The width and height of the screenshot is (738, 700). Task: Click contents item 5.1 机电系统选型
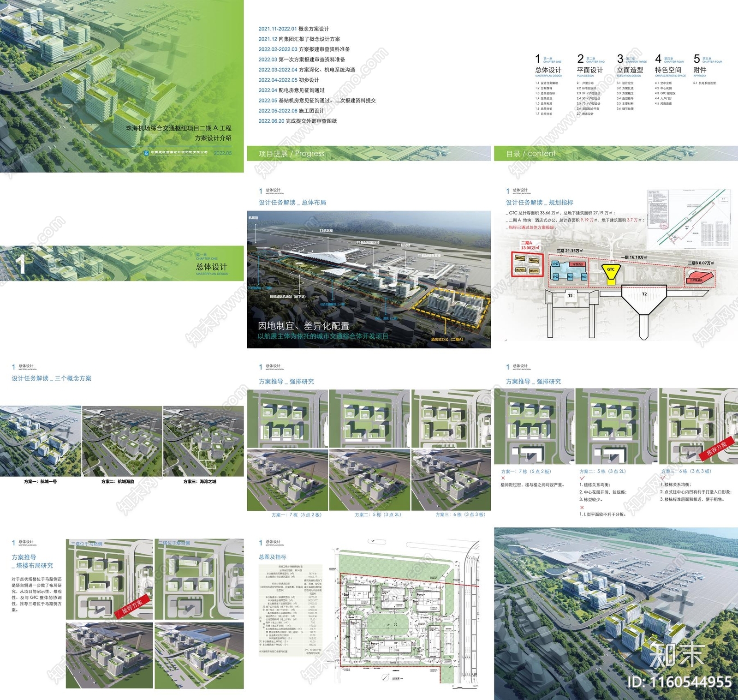[704, 83]
